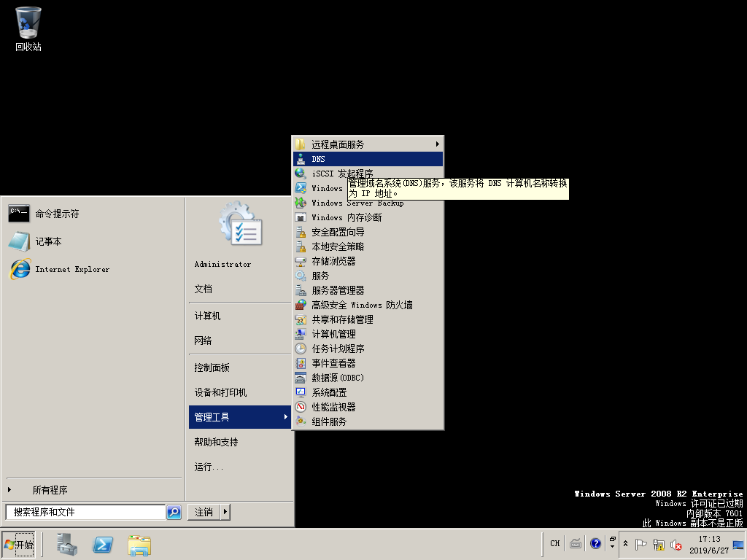Click the firewall icon for 高级安全 Windows 防火墙

[x=301, y=305]
